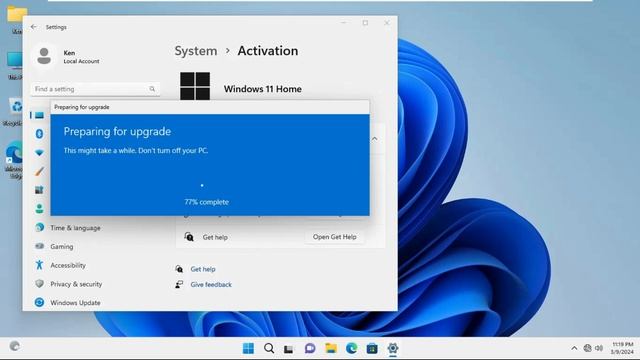
Task: Open the Windows Start button
Action: (x=248, y=348)
